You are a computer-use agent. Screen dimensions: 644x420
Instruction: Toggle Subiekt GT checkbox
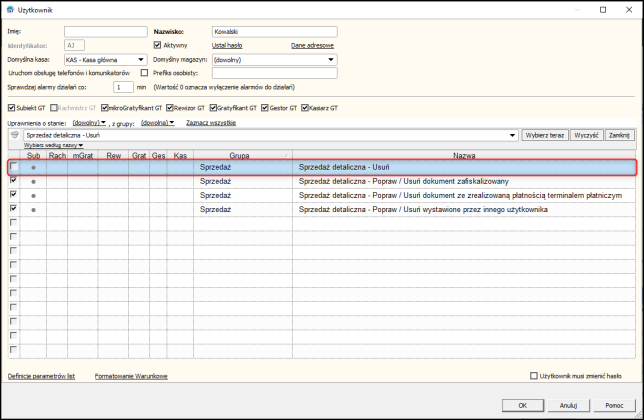point(12,108)
